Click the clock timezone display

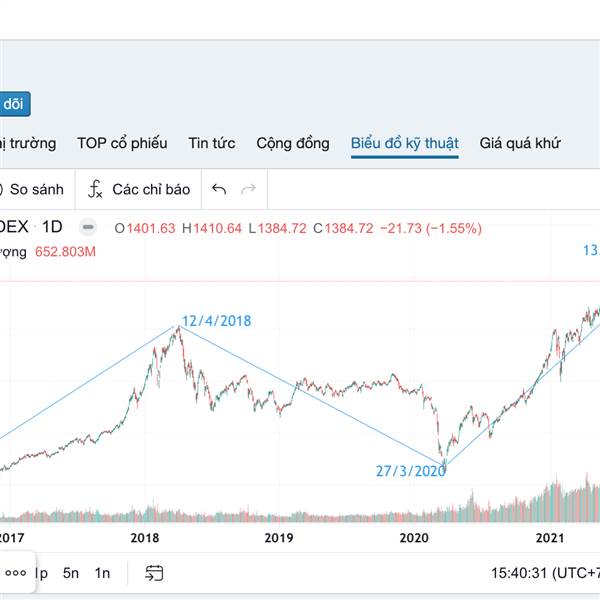point(545,573)
